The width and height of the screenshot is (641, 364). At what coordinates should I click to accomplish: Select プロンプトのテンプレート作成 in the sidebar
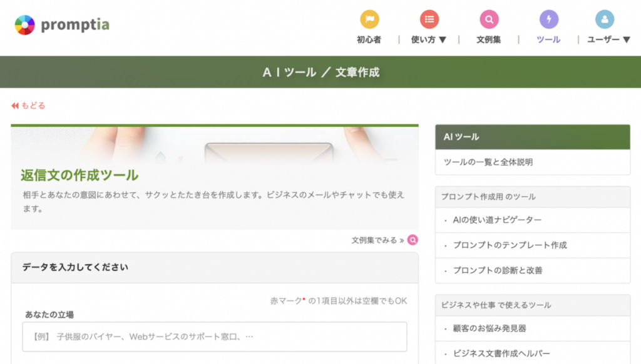click(510, 245)
